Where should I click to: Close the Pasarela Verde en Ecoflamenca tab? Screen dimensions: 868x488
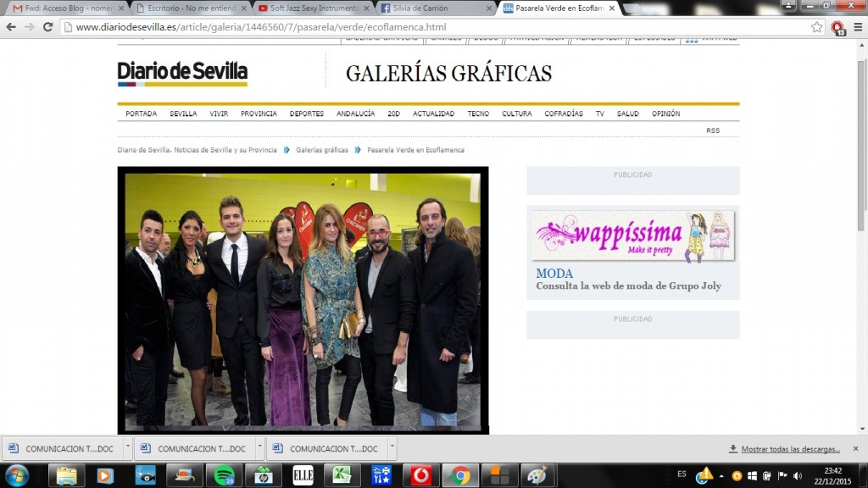pos(612,8)
